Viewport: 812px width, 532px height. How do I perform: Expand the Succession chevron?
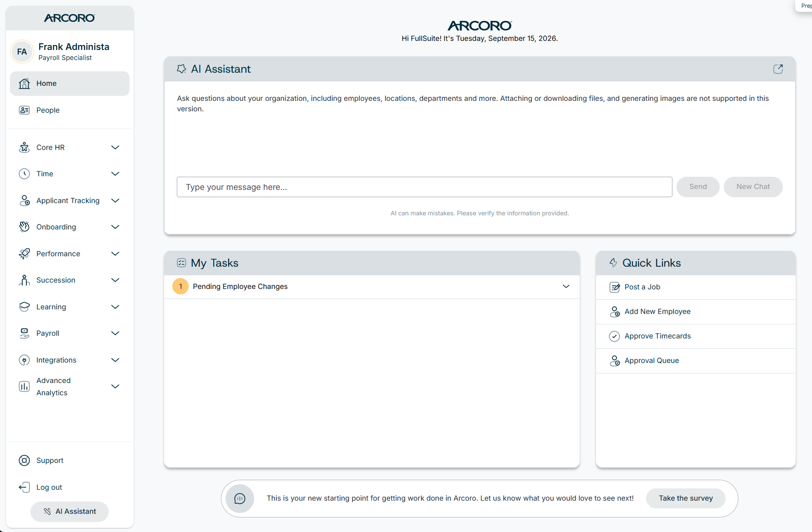(115, 280)
